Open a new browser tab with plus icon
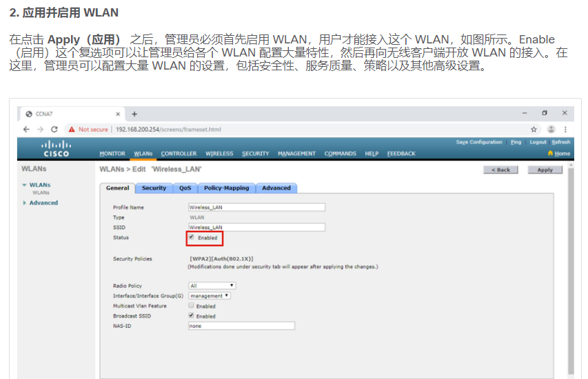This screenshot has height=379, width=588. click(134, 114)
